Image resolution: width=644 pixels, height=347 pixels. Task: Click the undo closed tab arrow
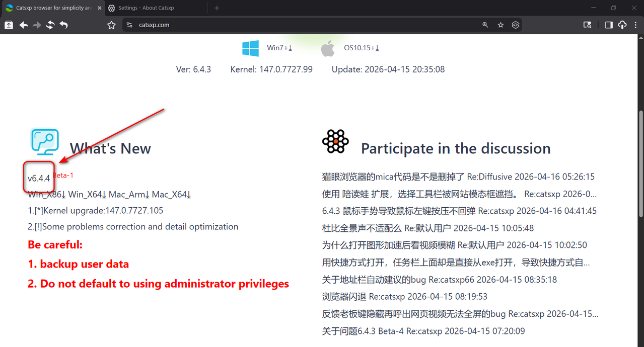tap(63, 25)
